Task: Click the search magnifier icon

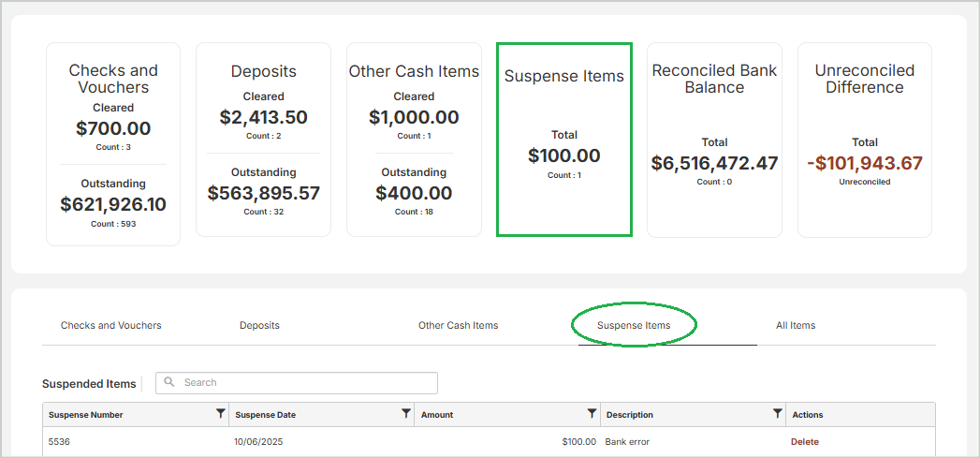Action: click(169, 383)
